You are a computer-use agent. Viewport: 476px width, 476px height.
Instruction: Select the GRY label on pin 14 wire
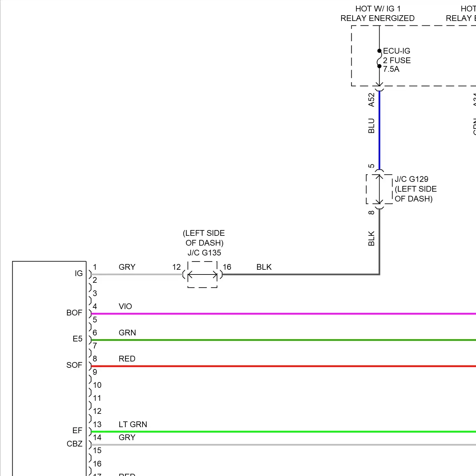pos(127,437)
